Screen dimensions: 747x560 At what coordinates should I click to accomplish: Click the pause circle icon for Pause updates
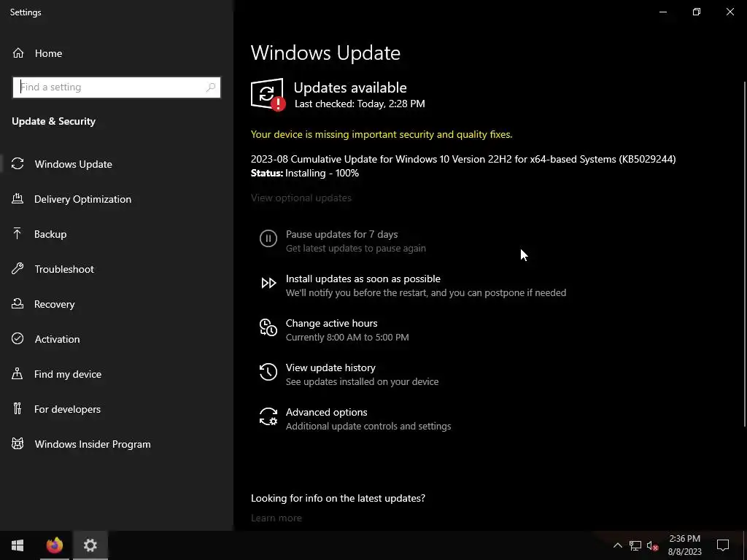[268, 238]
